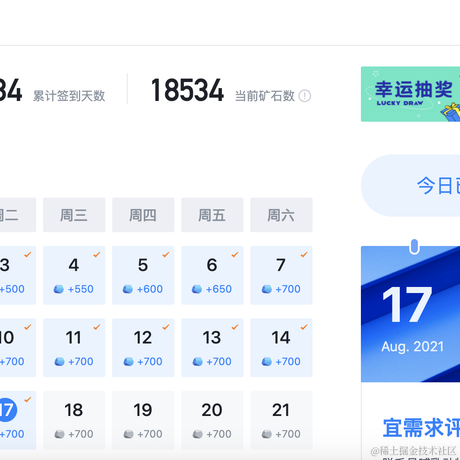
Task: Click the gray ore icon on day 20
Action: pyautogui.click(x=198, y=434)
